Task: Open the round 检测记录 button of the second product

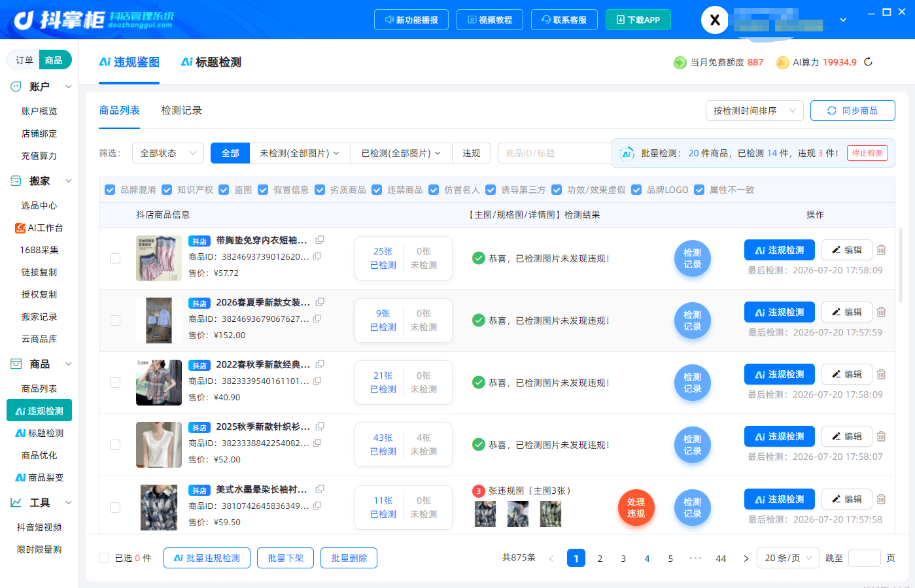Action: click(693, 320)
